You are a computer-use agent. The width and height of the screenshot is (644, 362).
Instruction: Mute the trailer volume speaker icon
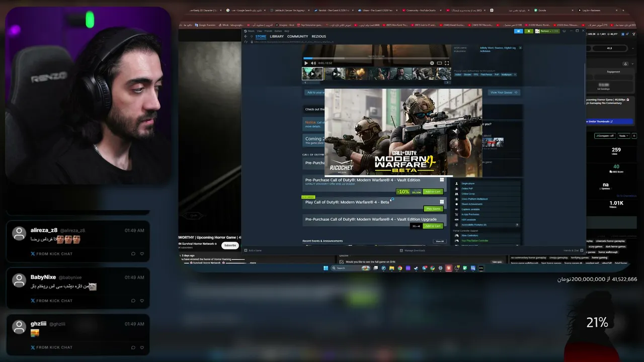point(313,63)
